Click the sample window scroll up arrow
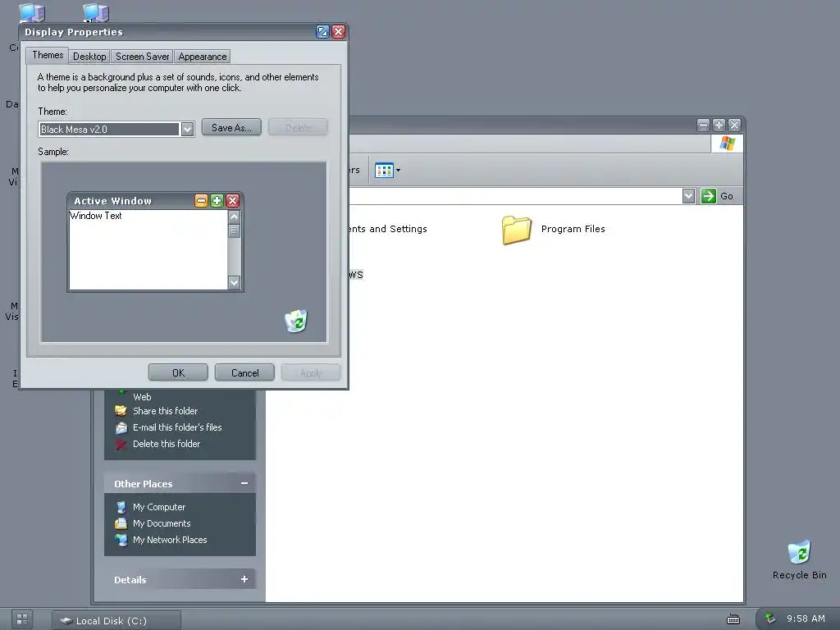 click(x=234, y=217)
